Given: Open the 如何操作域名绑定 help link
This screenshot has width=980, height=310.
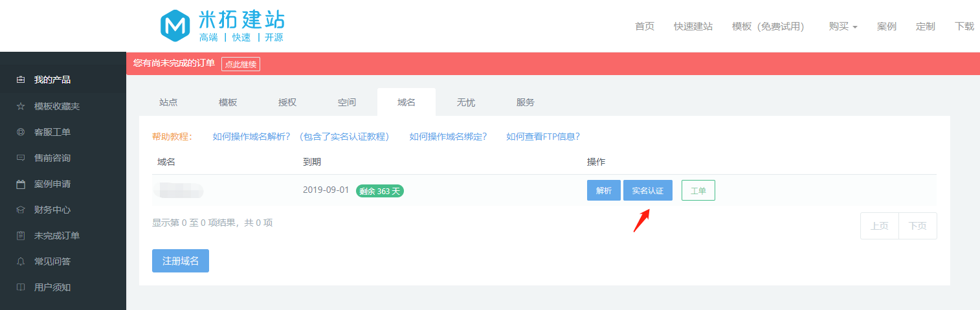Looking at the screenshot, I should [448, 137].
